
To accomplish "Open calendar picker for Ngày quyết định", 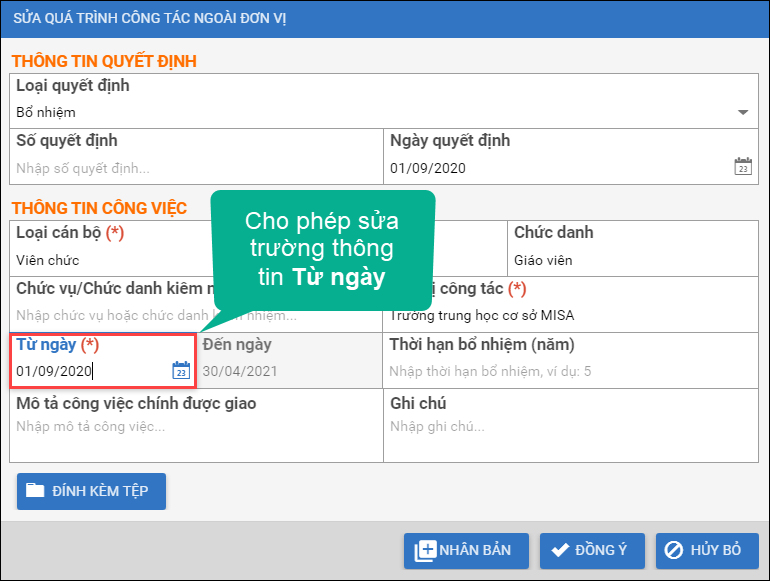I will pos(742,167).
